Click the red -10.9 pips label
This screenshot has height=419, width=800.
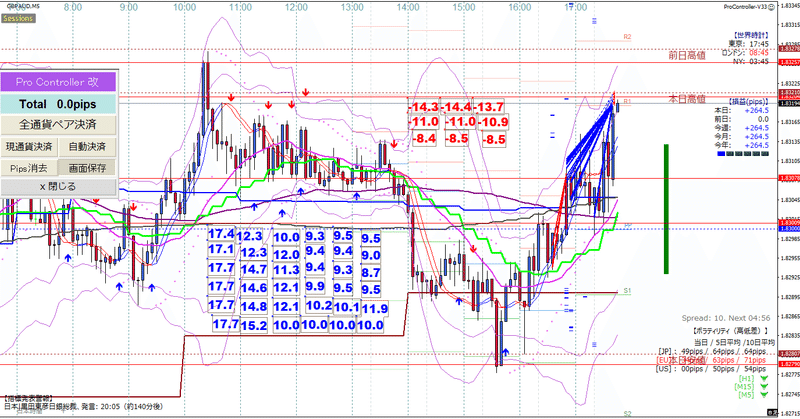(x=493, y=122)
